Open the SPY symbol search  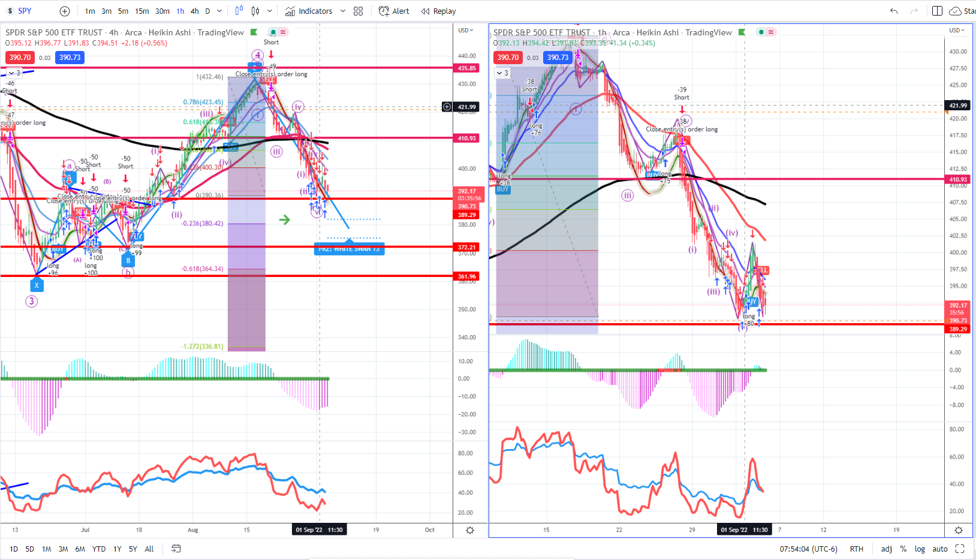tap(24, 11)
